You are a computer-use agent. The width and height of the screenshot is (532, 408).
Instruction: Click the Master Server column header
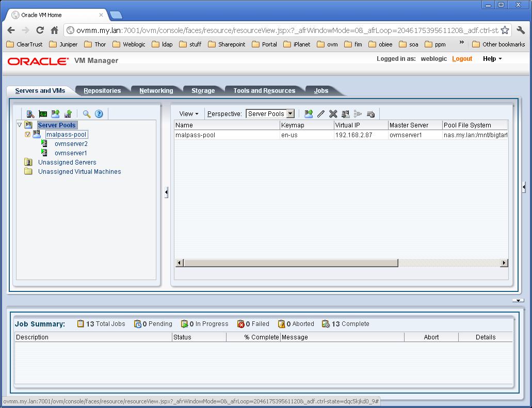pos(415,125)
